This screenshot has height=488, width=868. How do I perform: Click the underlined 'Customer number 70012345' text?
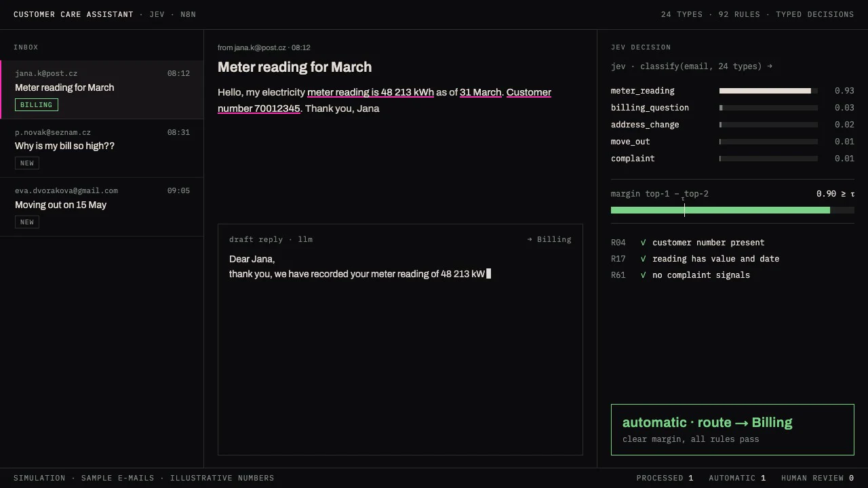pos(384,100)
